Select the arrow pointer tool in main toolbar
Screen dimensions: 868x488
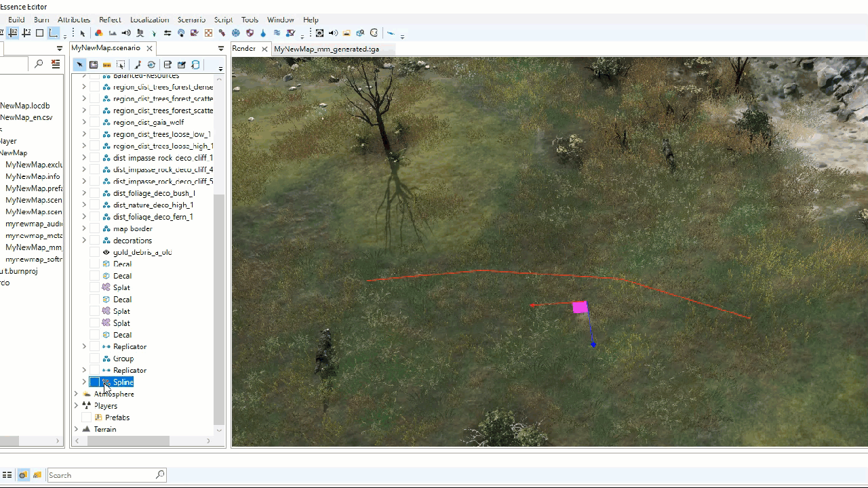pos(83,33)
